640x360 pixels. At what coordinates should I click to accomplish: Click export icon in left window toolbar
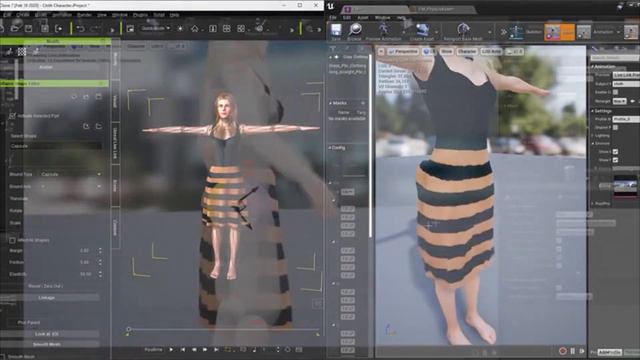click(59, 29)
